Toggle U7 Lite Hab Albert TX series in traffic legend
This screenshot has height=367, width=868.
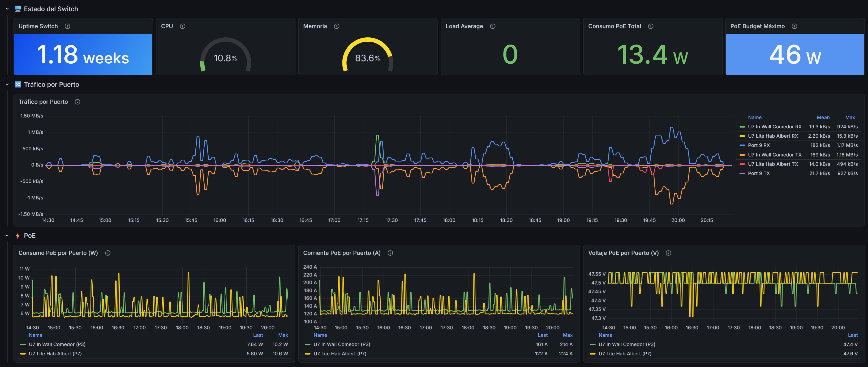pyautogui.click(x=773, y=164)
